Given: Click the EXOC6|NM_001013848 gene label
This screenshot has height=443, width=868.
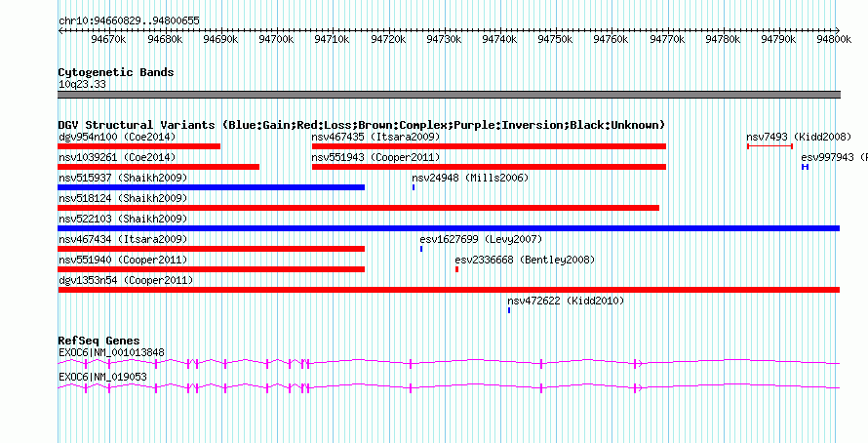Looking at the screenshot, I should pos(111,352).
